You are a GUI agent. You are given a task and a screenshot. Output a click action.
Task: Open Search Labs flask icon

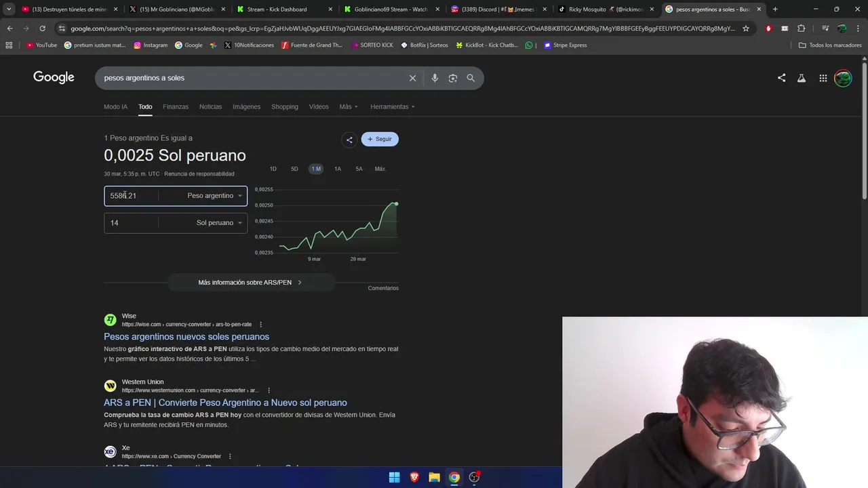pos(802,78)
